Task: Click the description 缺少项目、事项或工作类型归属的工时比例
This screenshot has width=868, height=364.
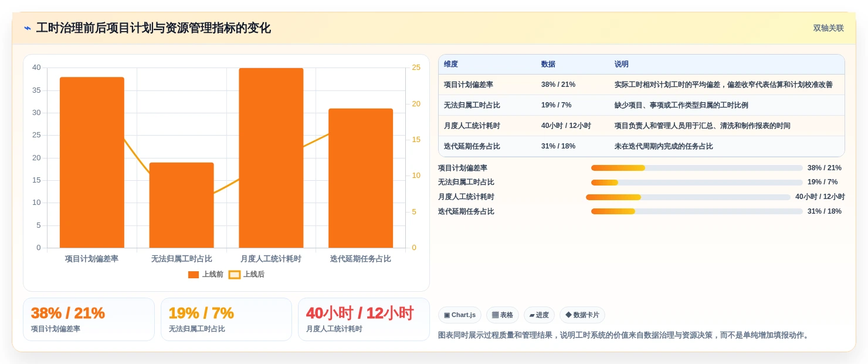Action: tap(681, 105)
